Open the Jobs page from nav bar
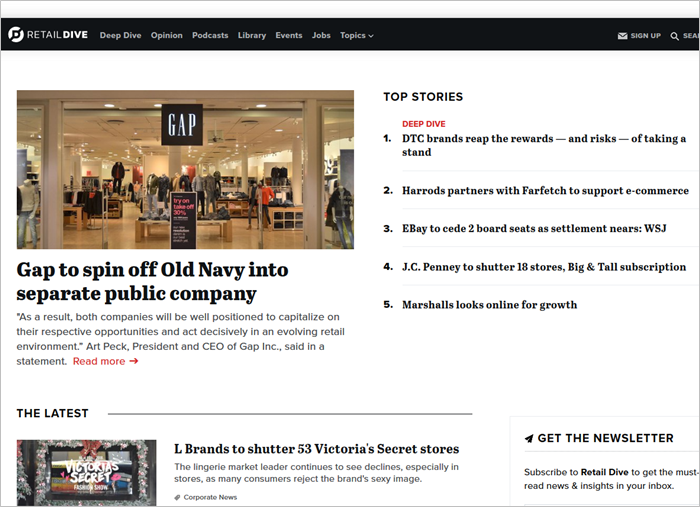700x507 pixels. pyautogui.click(x=321, y=35)
